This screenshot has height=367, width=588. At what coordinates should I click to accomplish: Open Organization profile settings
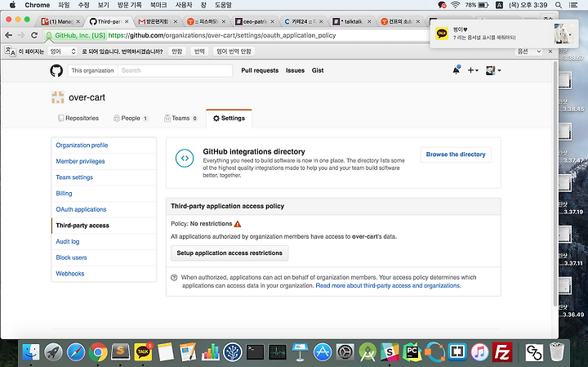click(104, 145)
